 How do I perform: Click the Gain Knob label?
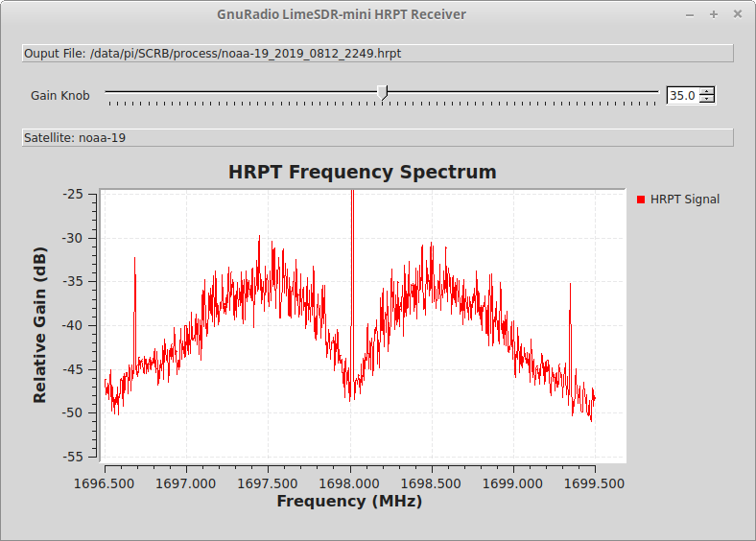coord(59,96)
